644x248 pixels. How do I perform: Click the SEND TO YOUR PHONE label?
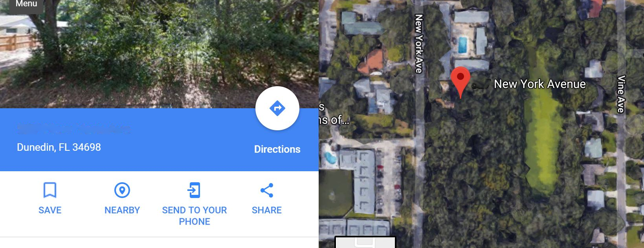[x=194, y=216]
